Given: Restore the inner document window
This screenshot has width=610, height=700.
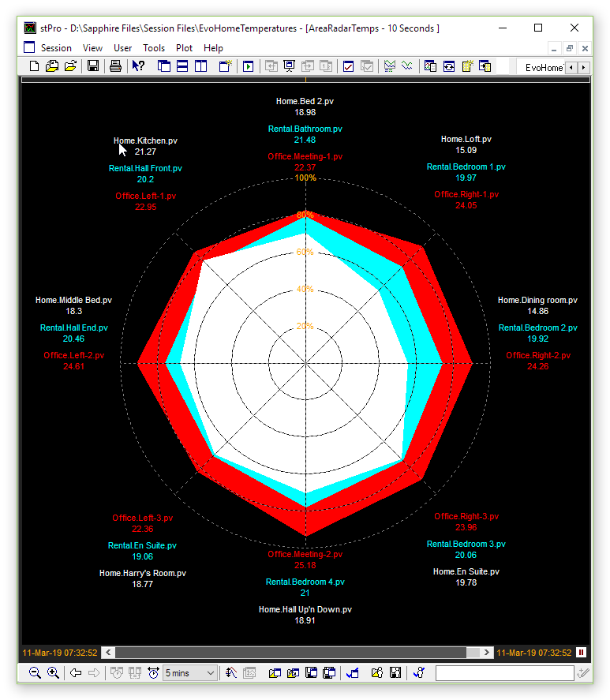Looking at the screenshot, I should coord(570,48).
